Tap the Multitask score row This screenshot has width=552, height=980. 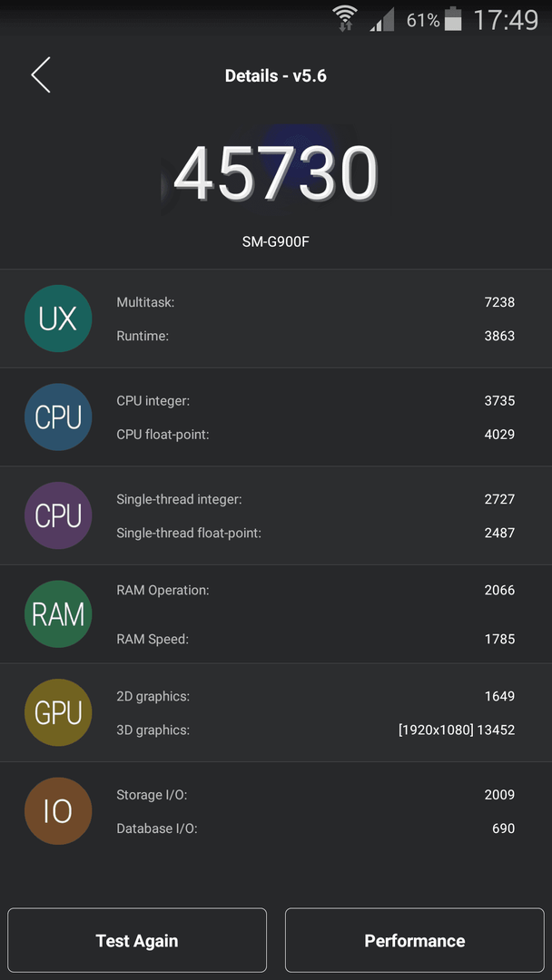(x=316, y=302)
